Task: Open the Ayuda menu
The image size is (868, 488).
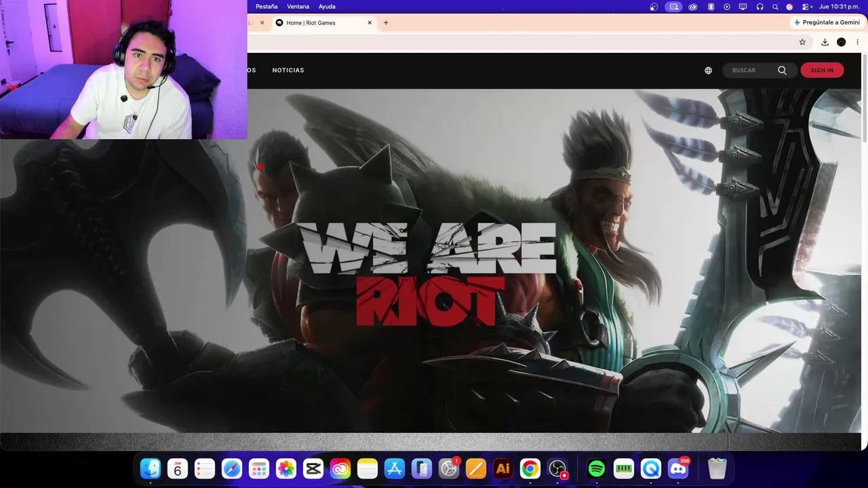Action: pyautogui.click(x=327, y=7)
